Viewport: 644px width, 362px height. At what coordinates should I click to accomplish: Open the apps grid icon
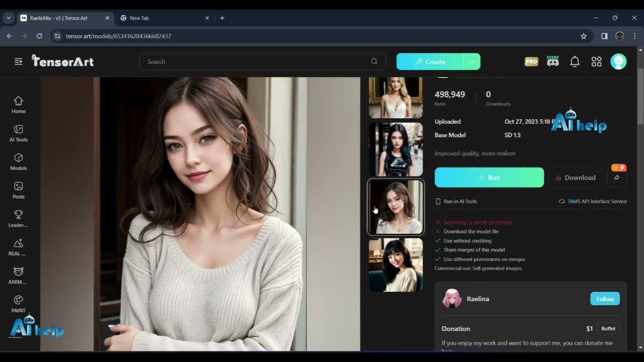[596, 61]
